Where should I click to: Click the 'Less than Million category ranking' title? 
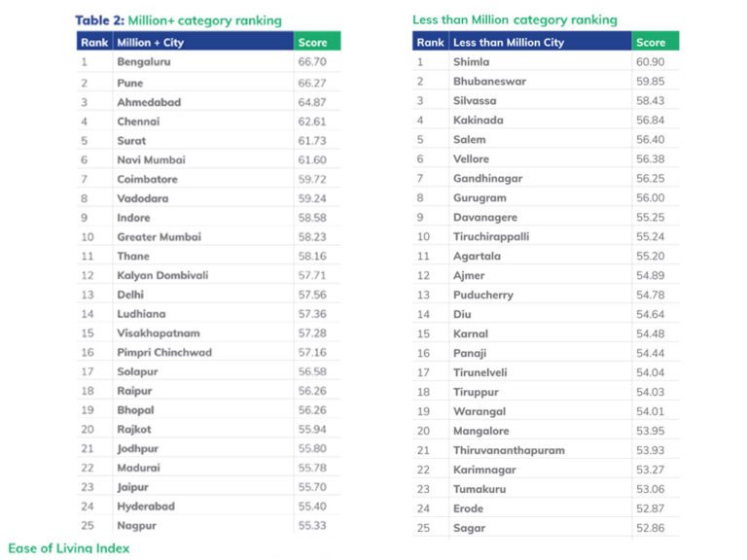pos(515,20)
